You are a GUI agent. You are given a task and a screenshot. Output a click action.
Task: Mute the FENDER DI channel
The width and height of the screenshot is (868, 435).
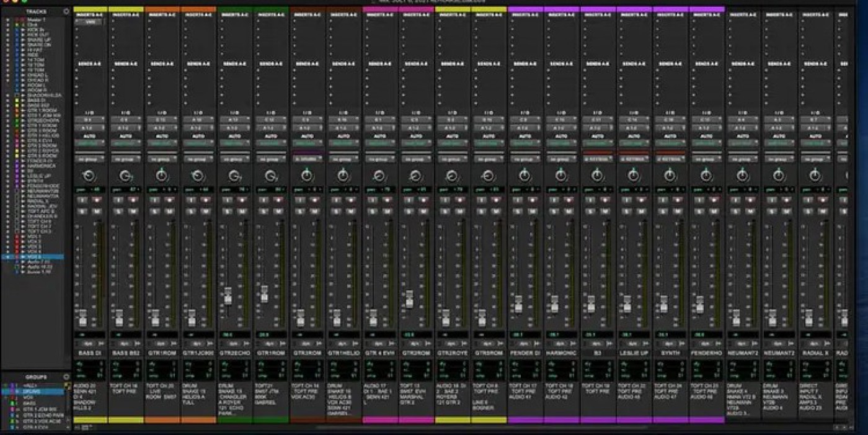[x=532, y=212]
